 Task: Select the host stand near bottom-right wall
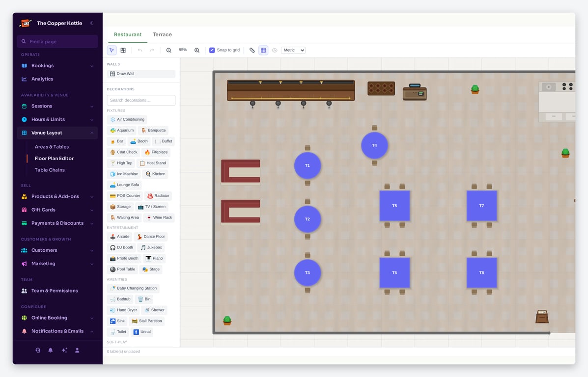tap(542, 317)
